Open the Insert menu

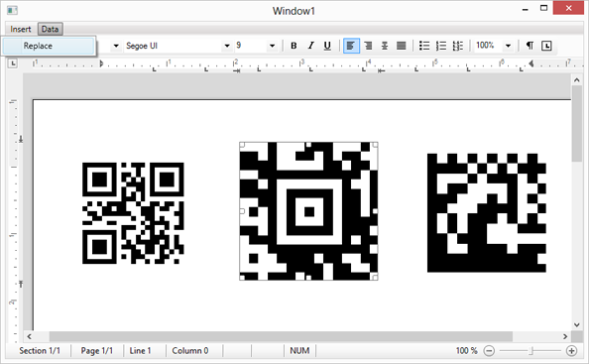point(20,29)
